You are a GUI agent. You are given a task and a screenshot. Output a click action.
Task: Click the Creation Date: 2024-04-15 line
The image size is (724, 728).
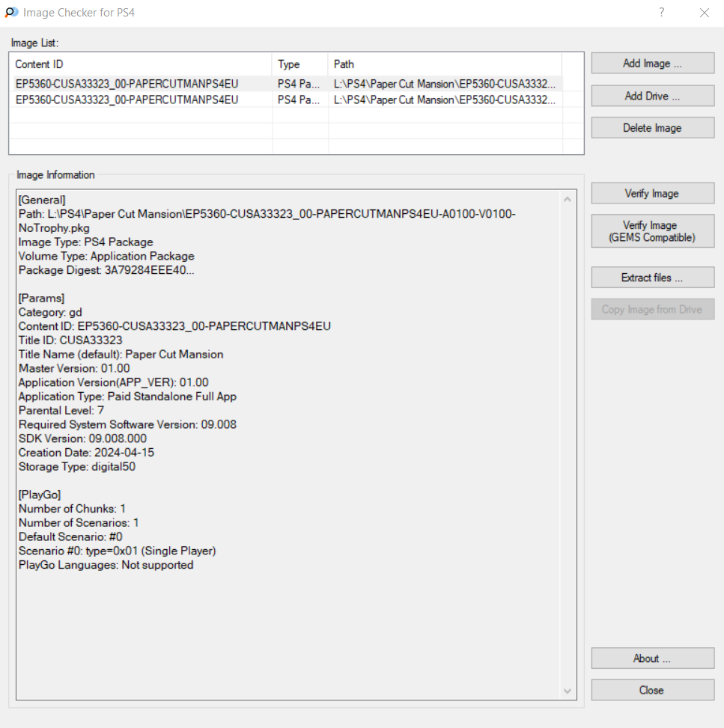point(86,453)
